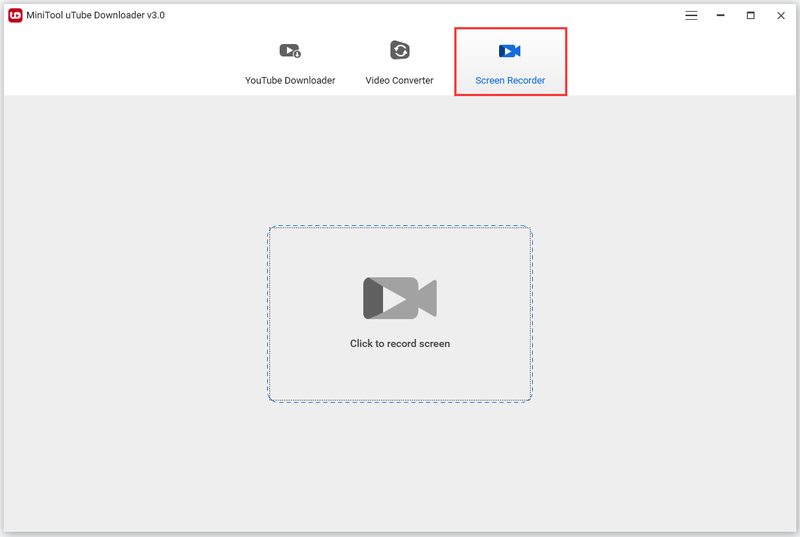The image size is (800, 537).
Task: Click the MiniTool uTube Downloader v3.0 title
Action: pyautogui.click(x=95, y=15)
